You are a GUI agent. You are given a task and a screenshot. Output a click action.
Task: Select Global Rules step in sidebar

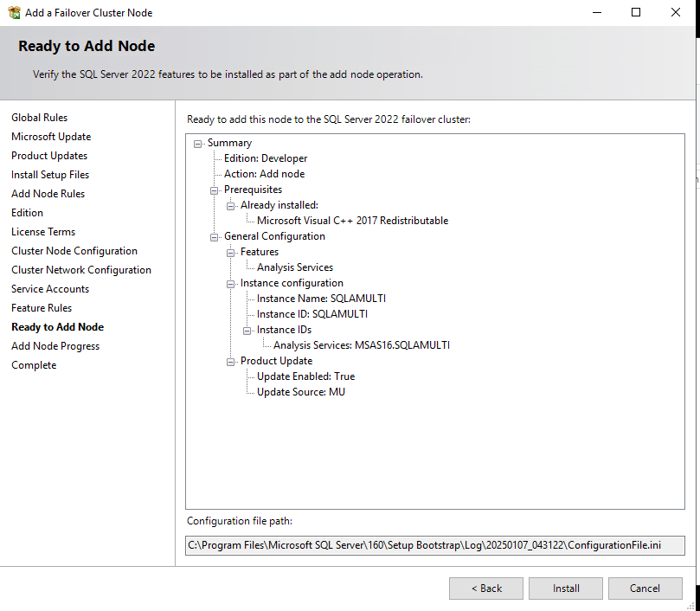39,118
